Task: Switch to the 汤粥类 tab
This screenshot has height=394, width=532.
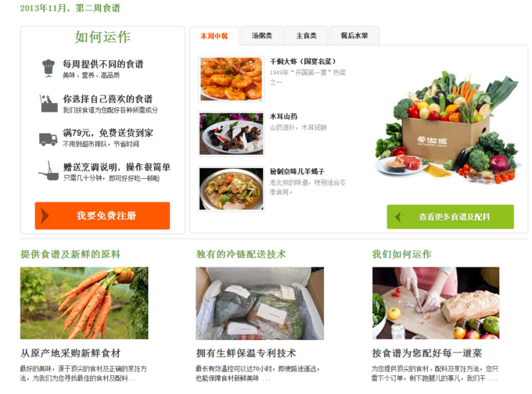Action: point(262,36)
